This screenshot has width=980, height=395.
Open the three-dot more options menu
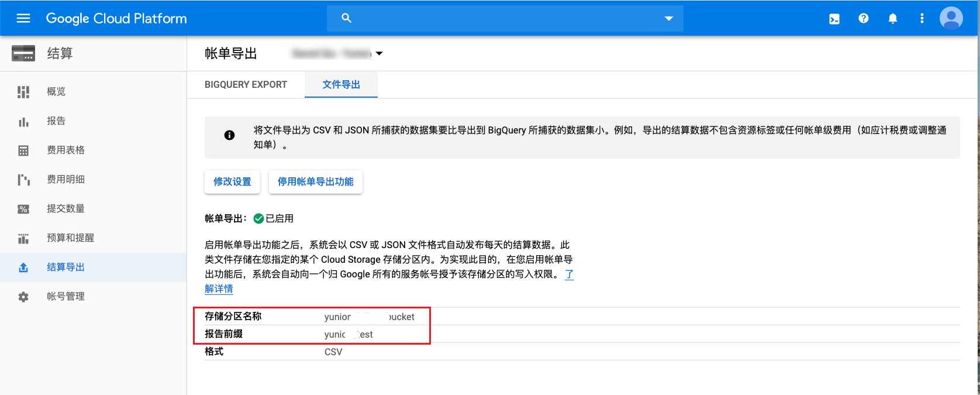click(922, 19)
